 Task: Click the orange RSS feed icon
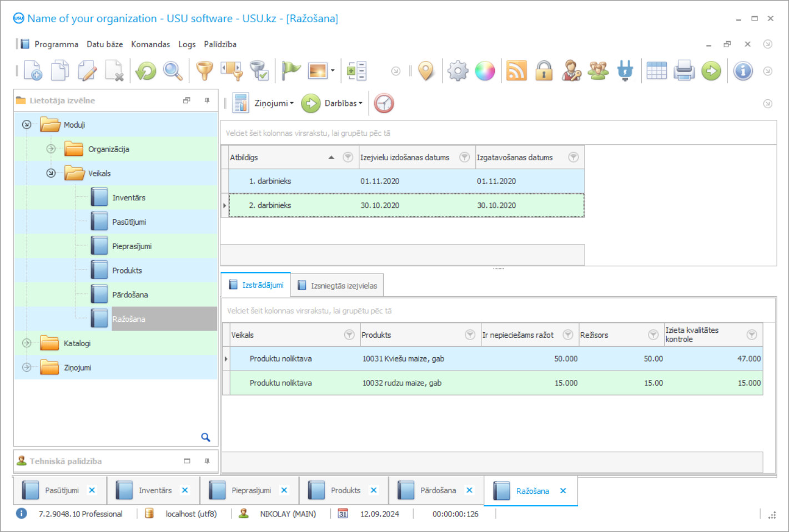pos(516,71)
